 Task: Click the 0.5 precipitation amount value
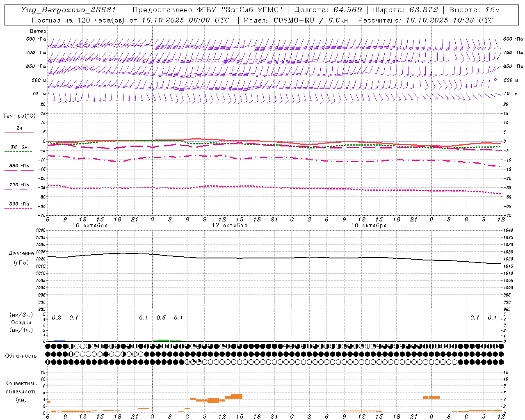[161, 318]
